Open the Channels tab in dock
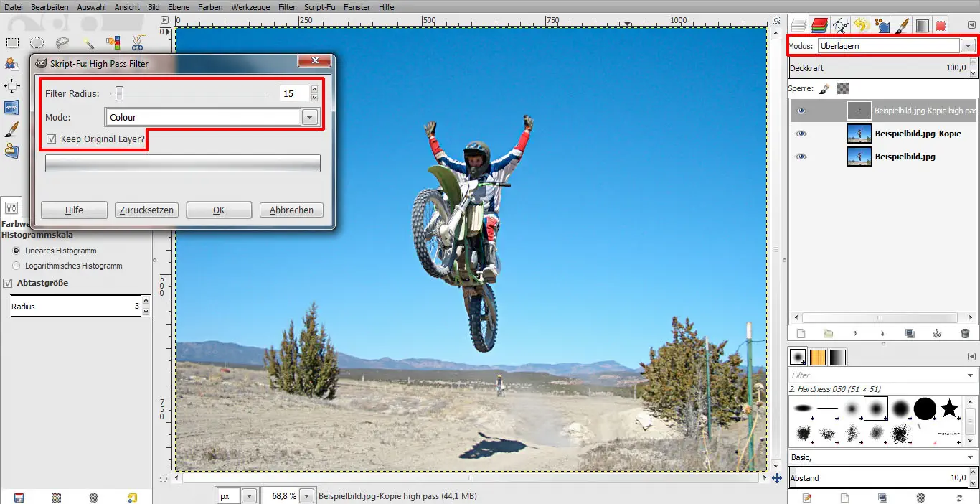980x504 pixels. click(820, 26)
